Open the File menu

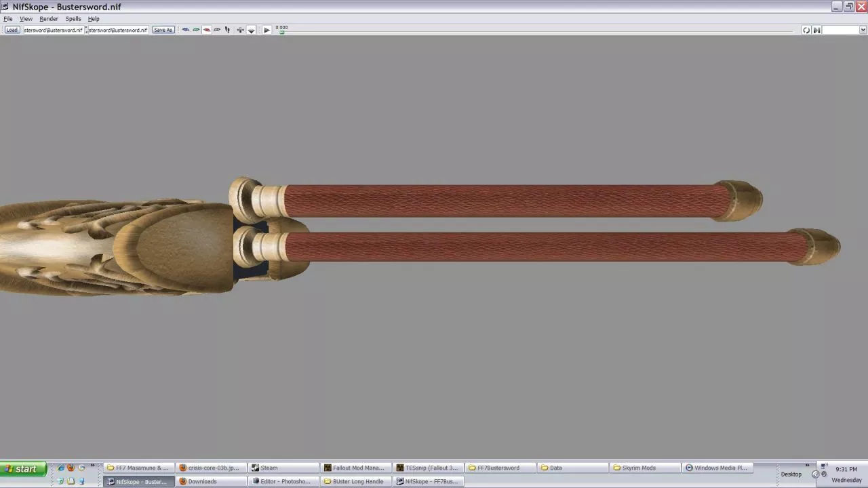pyautogui.click(x=8, y=19)
